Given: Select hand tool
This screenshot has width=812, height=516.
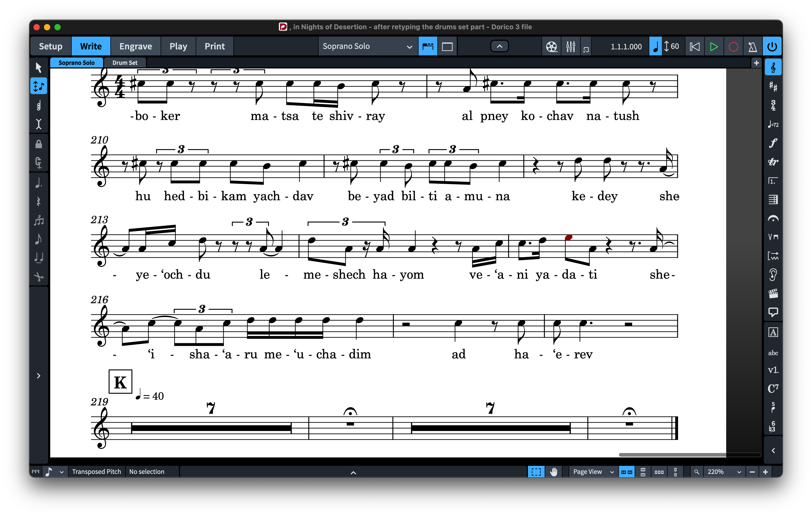Looking at the screenshot, I should point(553,472).
